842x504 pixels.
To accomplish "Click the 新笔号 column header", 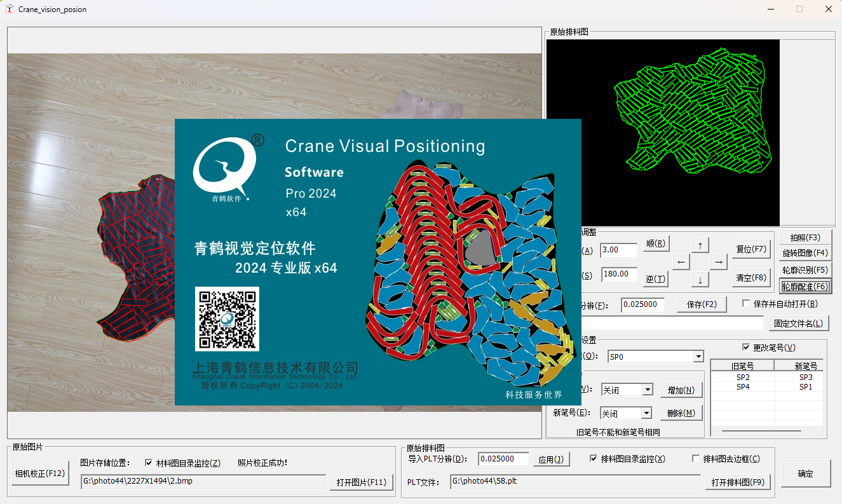I will pyautogui.click(x=799, y=366).
